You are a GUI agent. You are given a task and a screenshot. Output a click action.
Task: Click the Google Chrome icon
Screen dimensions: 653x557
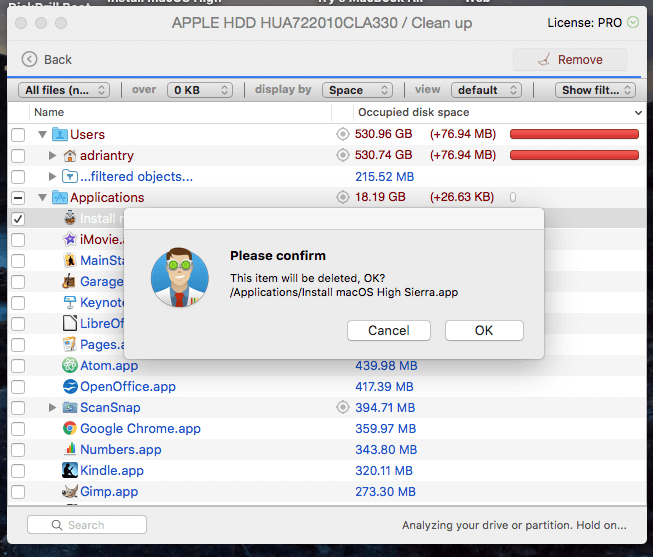tap(70, 428)
